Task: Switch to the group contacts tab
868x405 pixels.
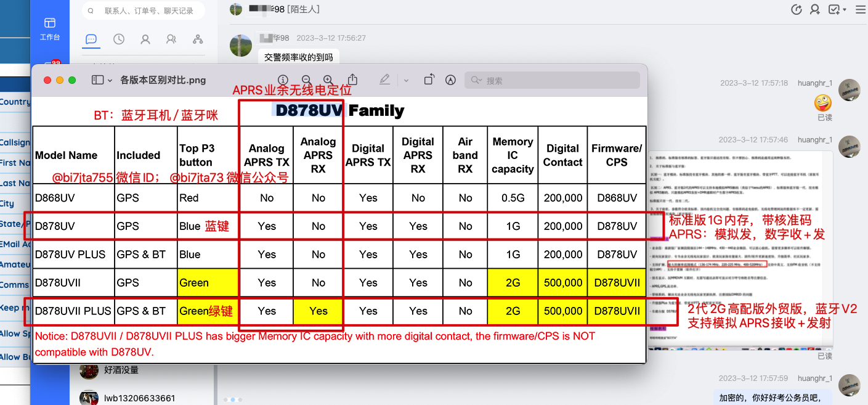Action: (171, 39)
